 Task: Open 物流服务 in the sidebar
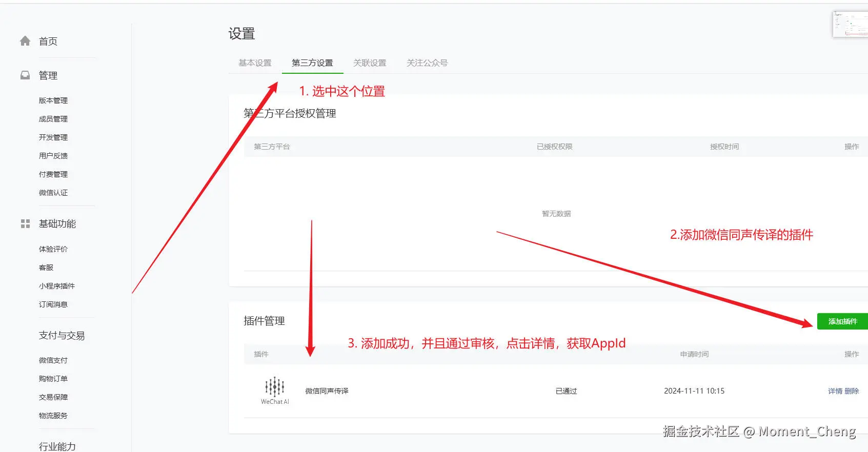pos(53,416)
